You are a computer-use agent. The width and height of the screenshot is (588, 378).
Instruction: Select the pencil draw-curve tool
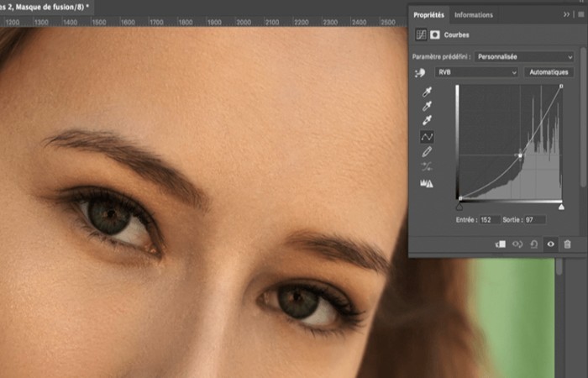click(427, 152)
